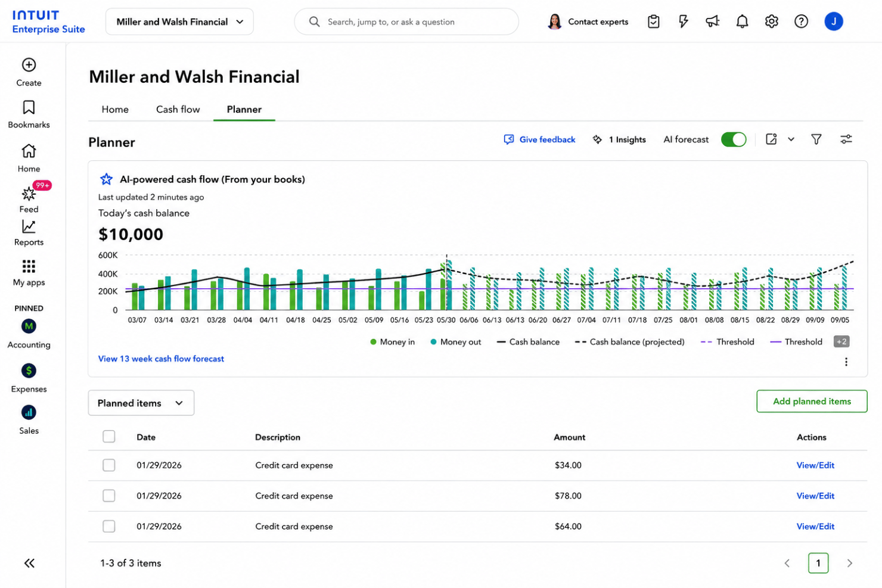The height and width of the screenshot is (588, 882).
Task: Click View/Edit for the $64.00 expense
Action: point(815,526)
